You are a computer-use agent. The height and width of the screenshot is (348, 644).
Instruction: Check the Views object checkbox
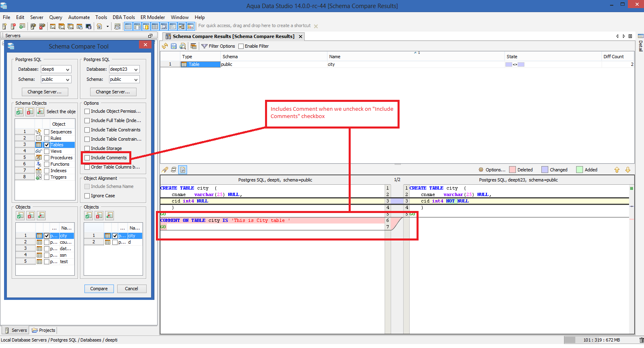click(47, 151)
